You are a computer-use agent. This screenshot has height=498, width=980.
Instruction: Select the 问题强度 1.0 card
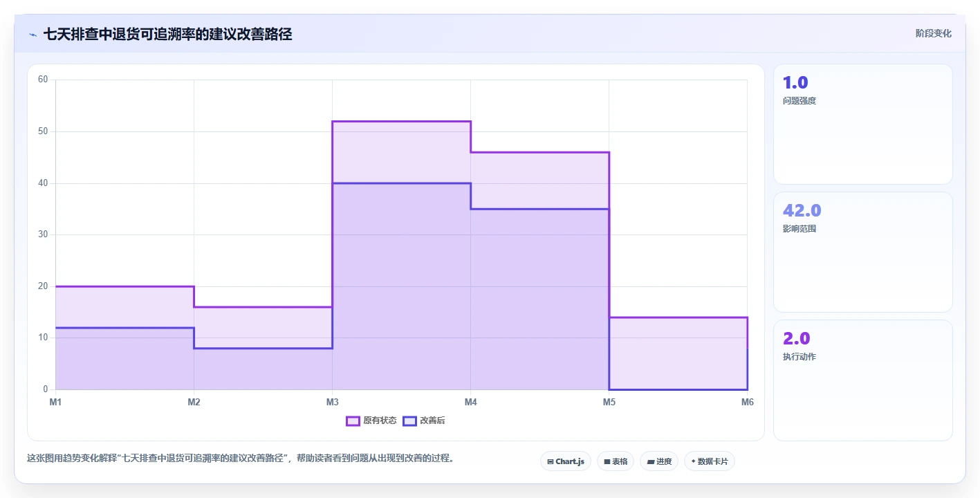(862, 124)
